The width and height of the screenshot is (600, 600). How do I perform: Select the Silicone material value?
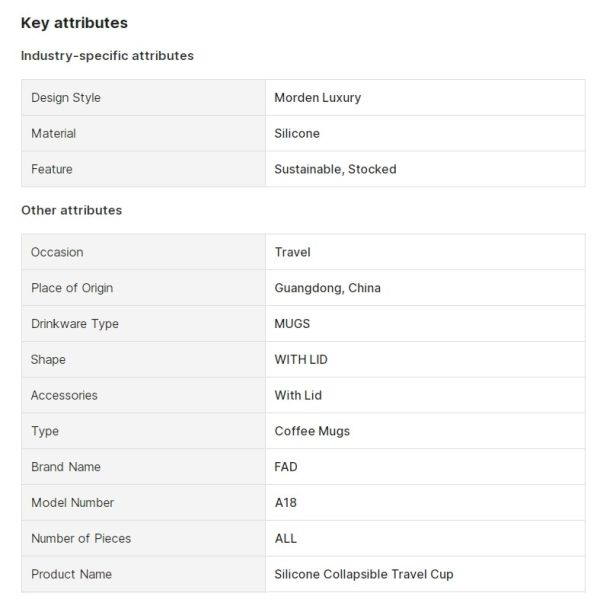297,133
